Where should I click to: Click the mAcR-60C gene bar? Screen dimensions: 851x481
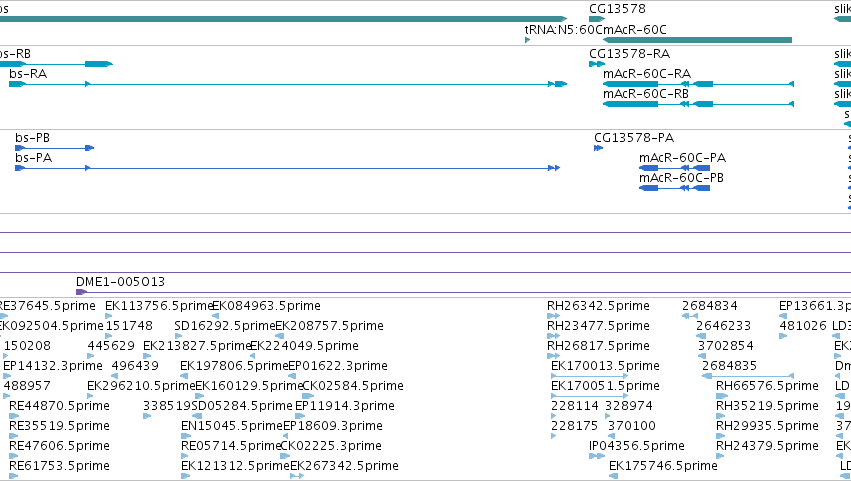(697, 40)
